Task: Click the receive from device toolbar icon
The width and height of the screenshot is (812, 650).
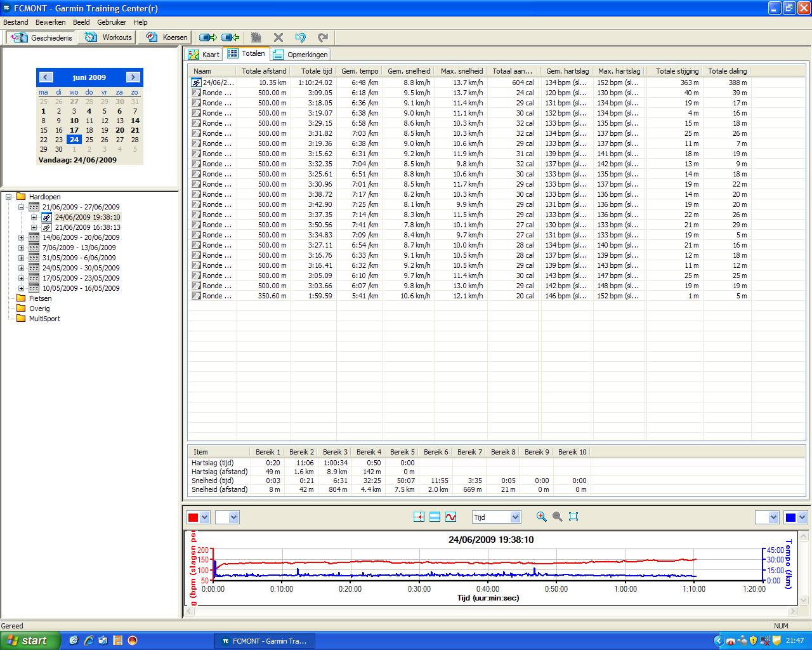Action: click(x=230, y=37)
